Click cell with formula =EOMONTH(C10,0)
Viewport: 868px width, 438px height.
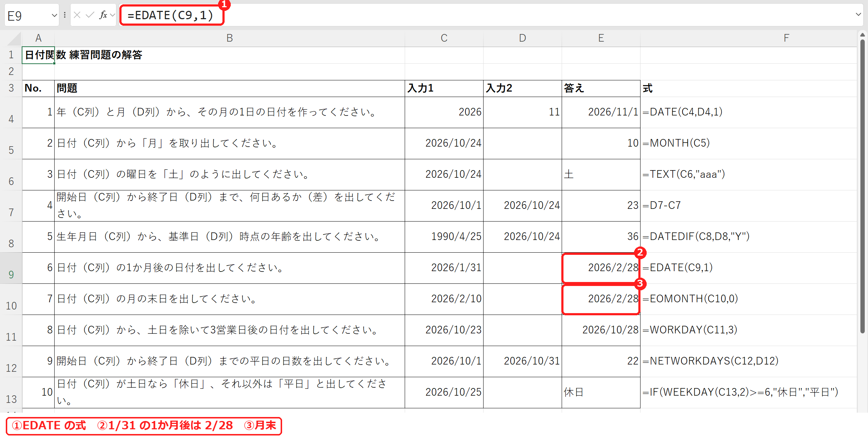(749, 299)
